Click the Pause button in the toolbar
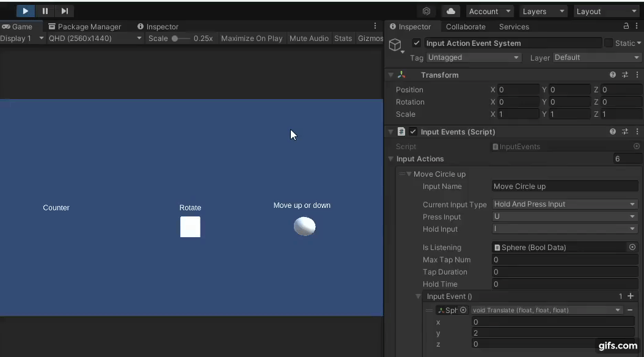Screen dimensions: 644x357 pyautogui.click(x=45, y=11)
